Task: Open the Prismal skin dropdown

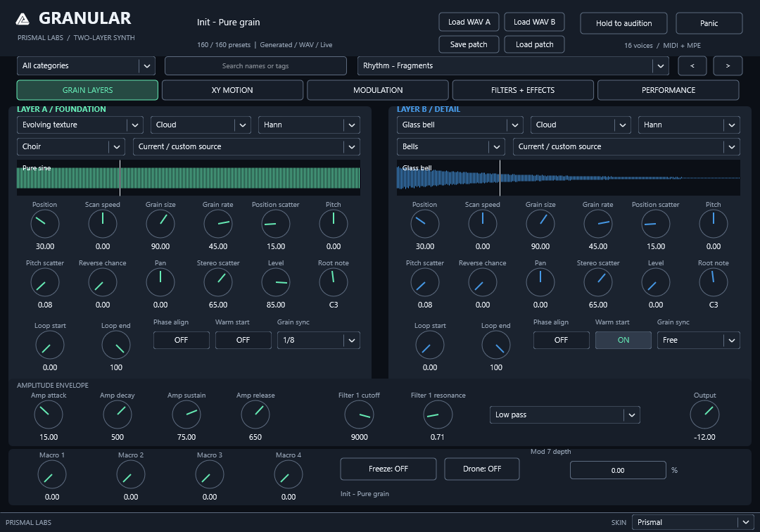Action: [x=692, y=522]
